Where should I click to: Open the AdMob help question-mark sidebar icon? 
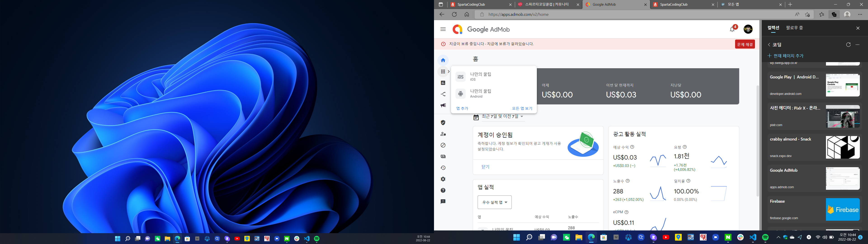click(443, 190)
